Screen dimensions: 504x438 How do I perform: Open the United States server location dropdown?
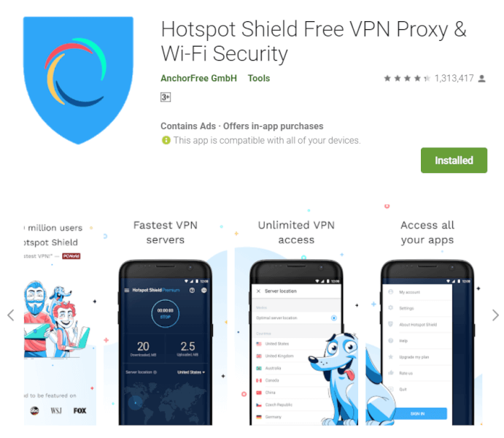191,372
